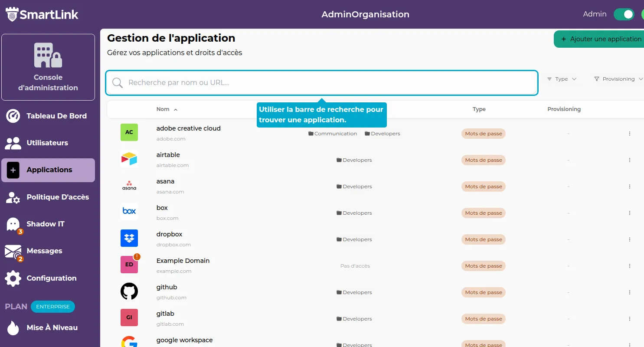Open the Shadow IT ghost icon
The height and width of the screenshot is (347, 644).
tap(13, 224)
